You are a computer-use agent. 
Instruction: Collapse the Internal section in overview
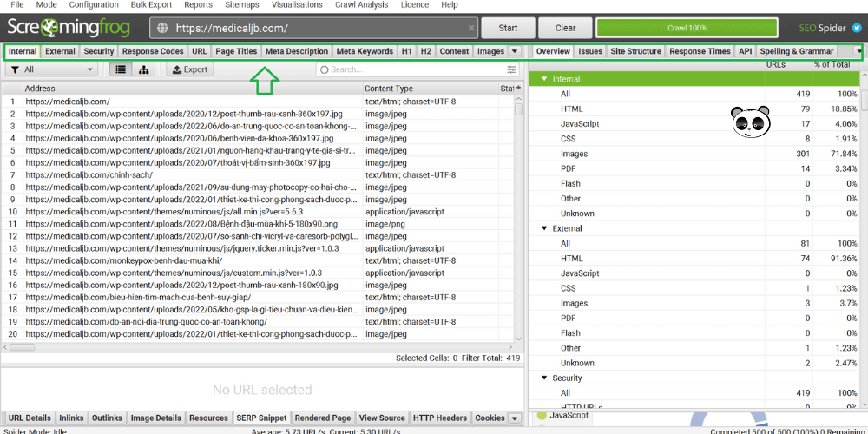(545, 79)
